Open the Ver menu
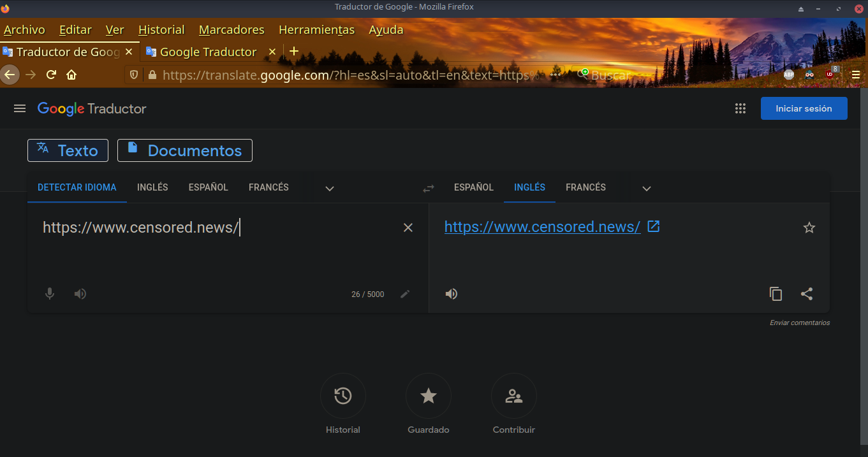The width and height of the screenshot is (868, 457). click(x=115, y=29)
